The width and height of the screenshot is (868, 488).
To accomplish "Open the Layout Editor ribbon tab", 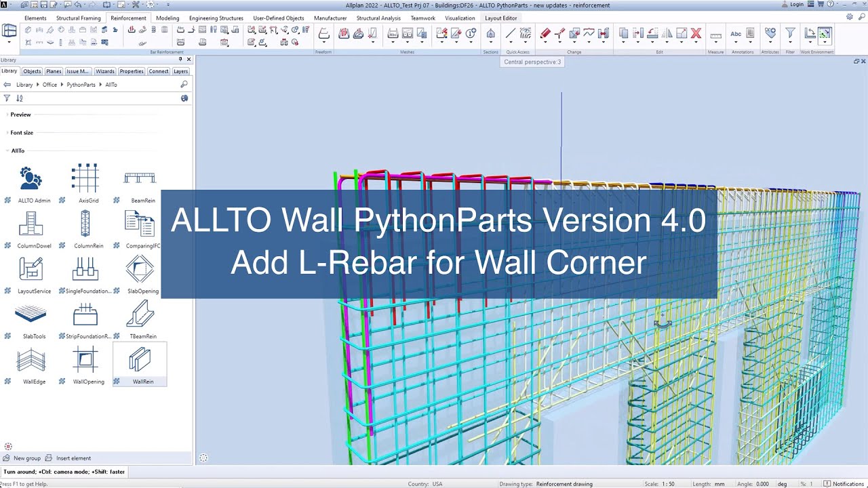I will coord(500,18).
